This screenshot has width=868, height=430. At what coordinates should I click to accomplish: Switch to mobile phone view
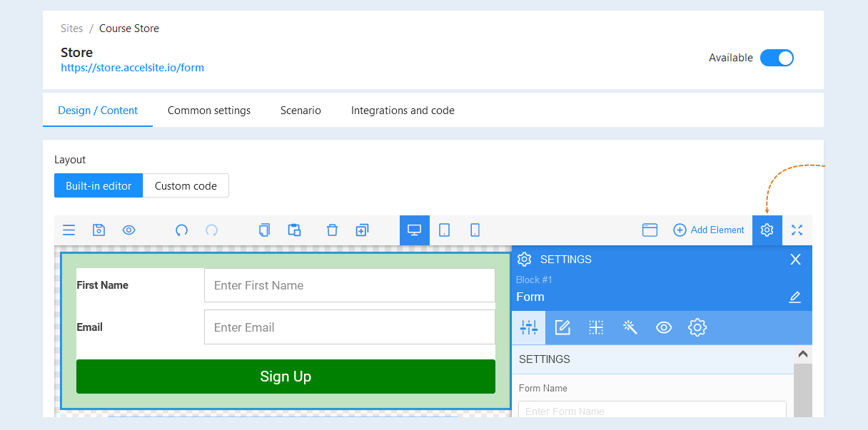click(475, 230)
